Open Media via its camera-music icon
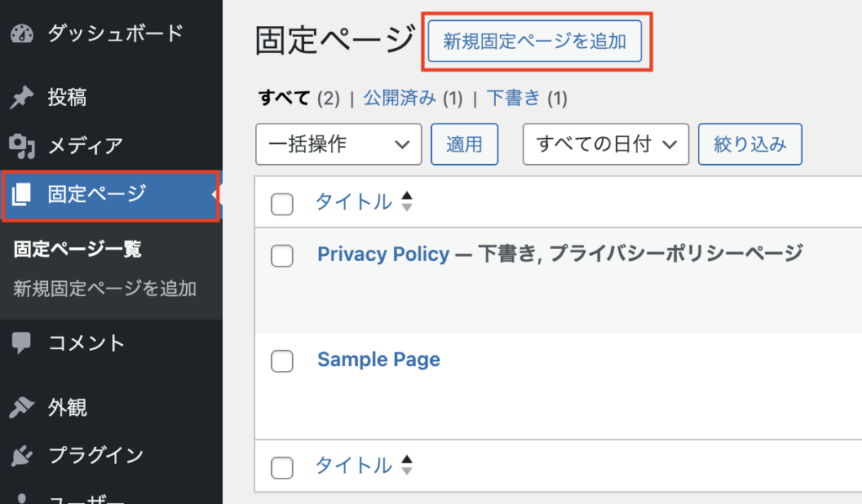Image resolution: width=862 pixels, height=504 pixels. coord(22,146)
